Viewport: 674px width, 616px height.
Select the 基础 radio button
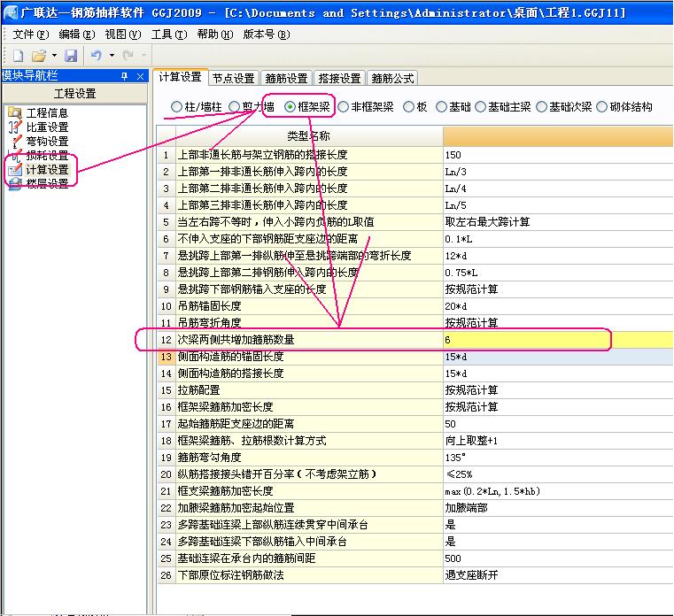(441, 106)
